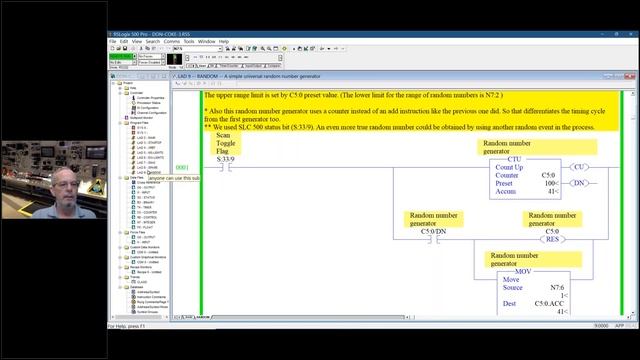
Task: Select the Timer/Counter instruction tab
Action: (229, 66)
